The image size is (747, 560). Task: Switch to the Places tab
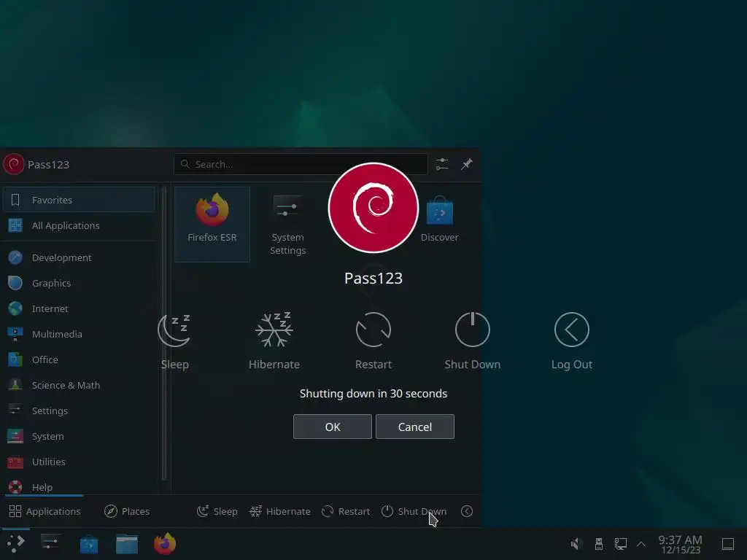[127, 511]
